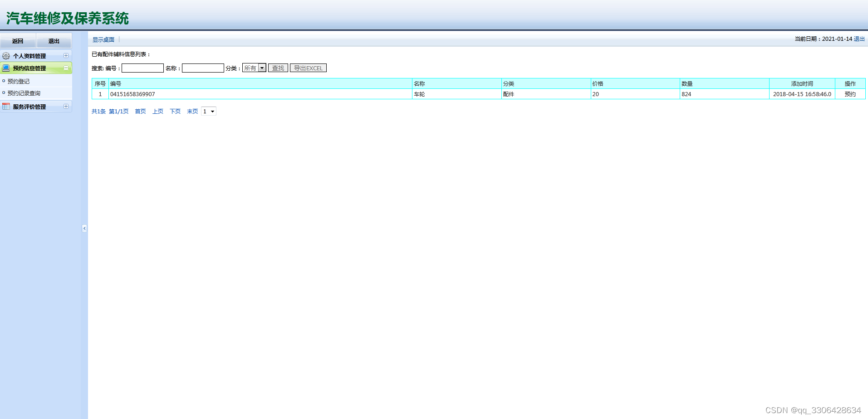
Task: Click the 共1条 record count text
Action: coord(98,112)
